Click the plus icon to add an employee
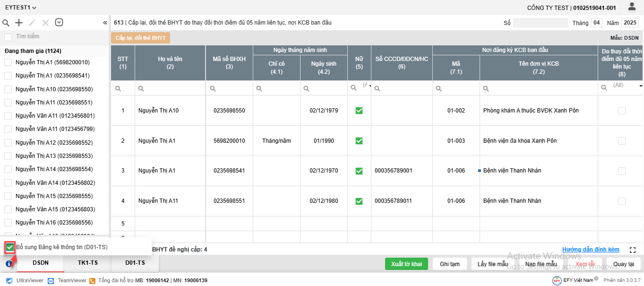This screenshot has width=644, height=286. 19,23
